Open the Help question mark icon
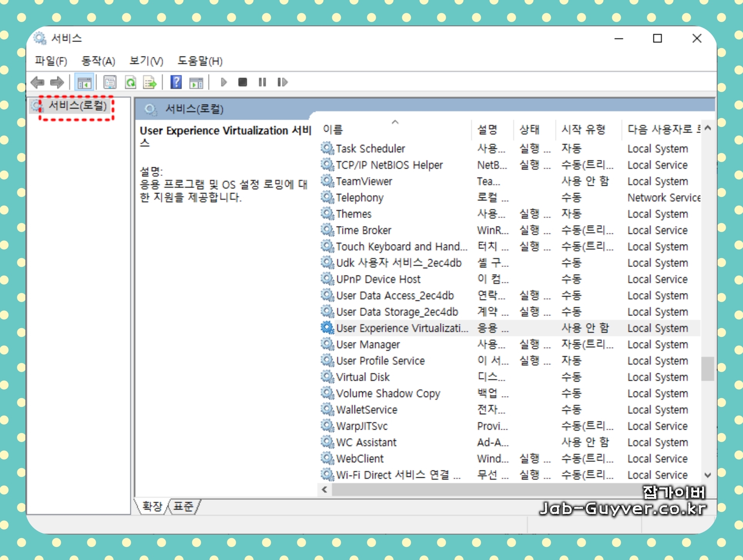The width and height of the screenshot is (743, 560). (176, 82)
